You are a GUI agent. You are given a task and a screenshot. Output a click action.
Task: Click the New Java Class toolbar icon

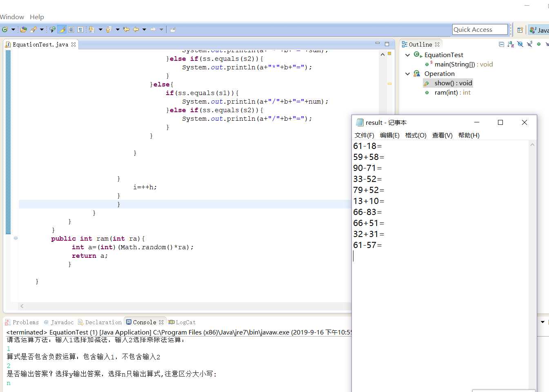(5, 29)
